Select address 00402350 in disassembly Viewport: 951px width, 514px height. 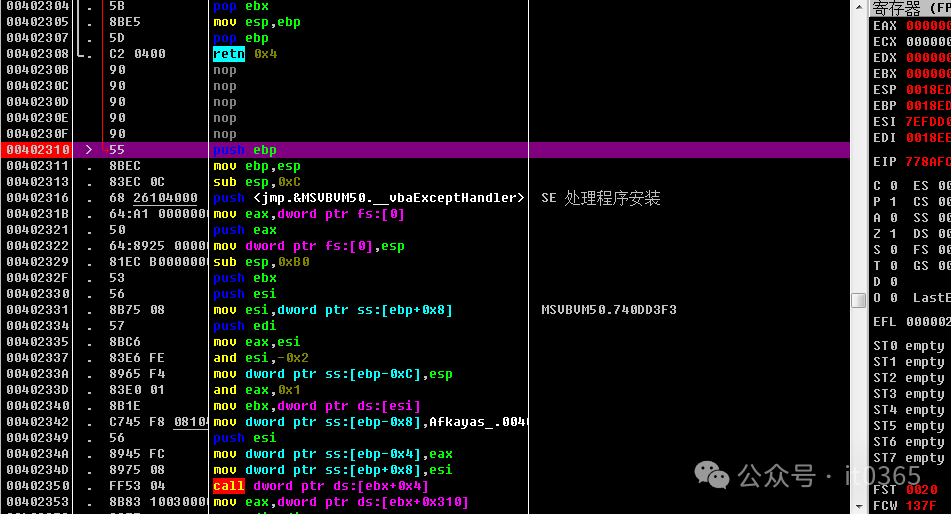coord(37,486)
